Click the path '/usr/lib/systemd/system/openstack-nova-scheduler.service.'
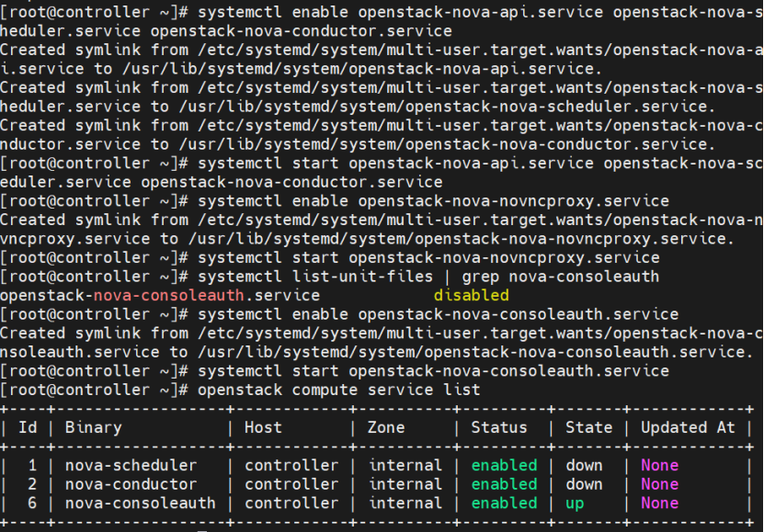The height and width of the screenshot is (532, 764). 447,107
